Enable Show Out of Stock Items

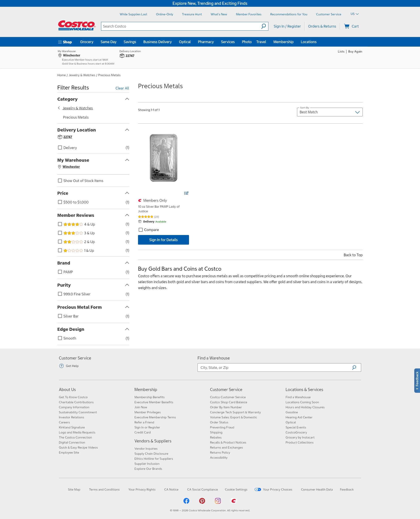click(x=60, y=181)
